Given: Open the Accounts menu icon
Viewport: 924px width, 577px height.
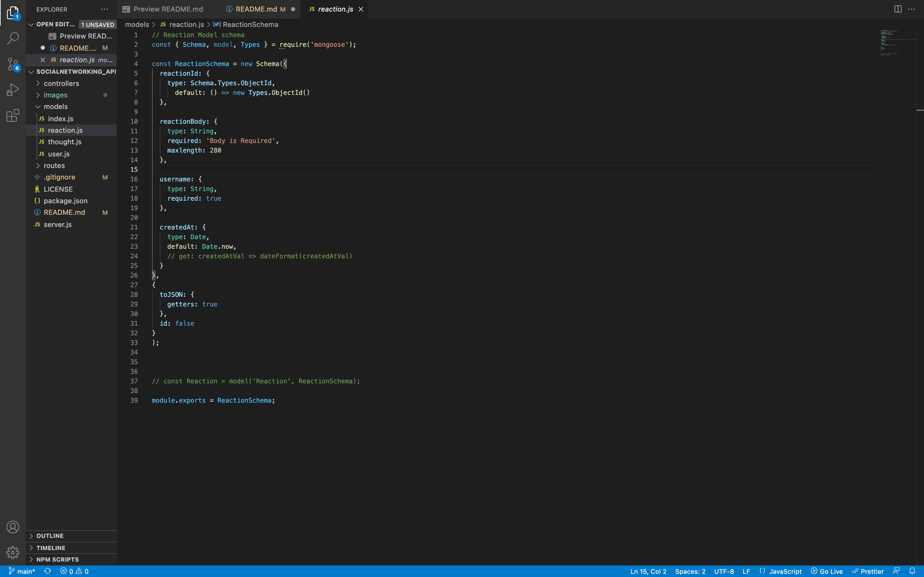Looking at the screenshot, I should tap(13, 527).
